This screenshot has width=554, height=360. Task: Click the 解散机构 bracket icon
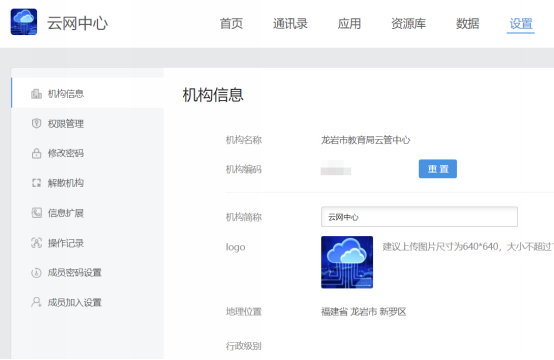(x=36, y=183)
